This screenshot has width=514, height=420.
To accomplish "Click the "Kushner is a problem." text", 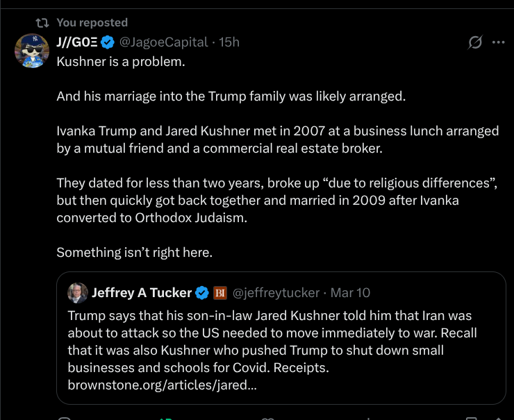I will (x=121, y=61).
